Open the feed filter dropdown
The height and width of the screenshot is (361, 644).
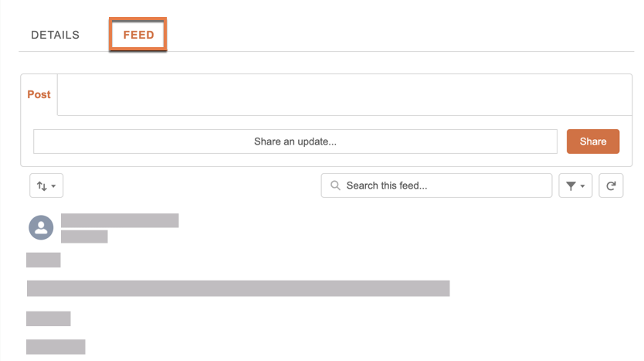coord(575,186)
